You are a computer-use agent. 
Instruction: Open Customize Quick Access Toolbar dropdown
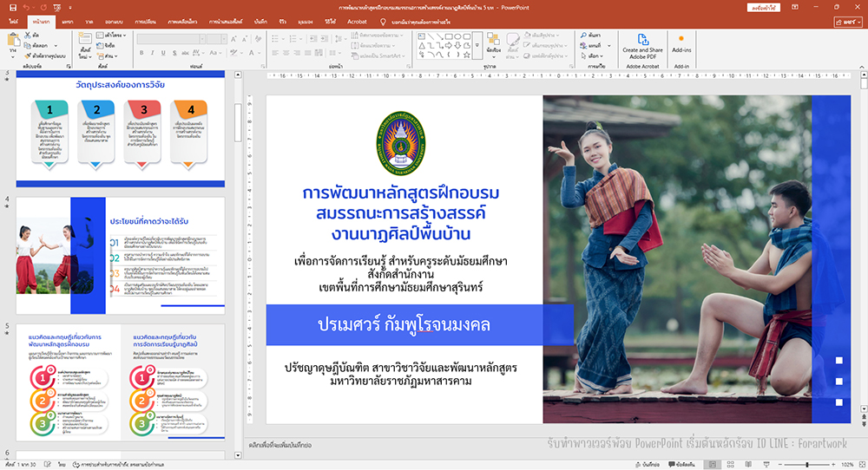(x=70, y=8)
